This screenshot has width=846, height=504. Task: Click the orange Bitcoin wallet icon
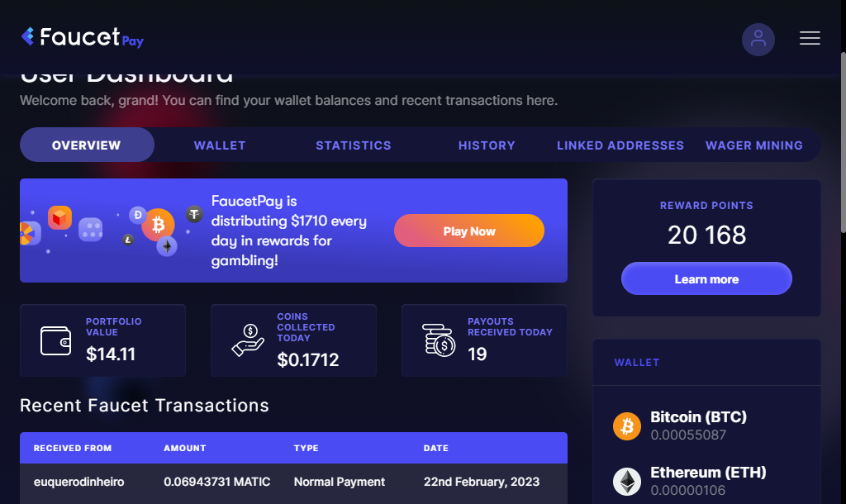point(627,426)
